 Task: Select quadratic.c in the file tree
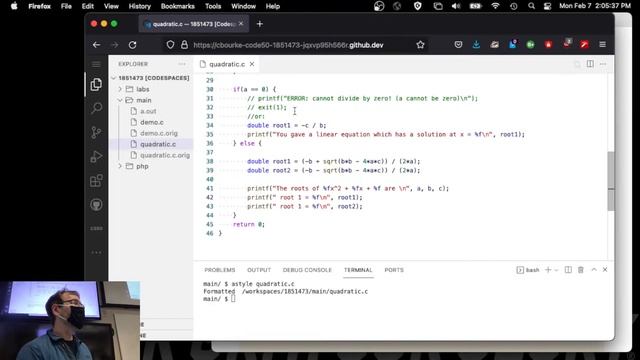[x=158, y=144]
